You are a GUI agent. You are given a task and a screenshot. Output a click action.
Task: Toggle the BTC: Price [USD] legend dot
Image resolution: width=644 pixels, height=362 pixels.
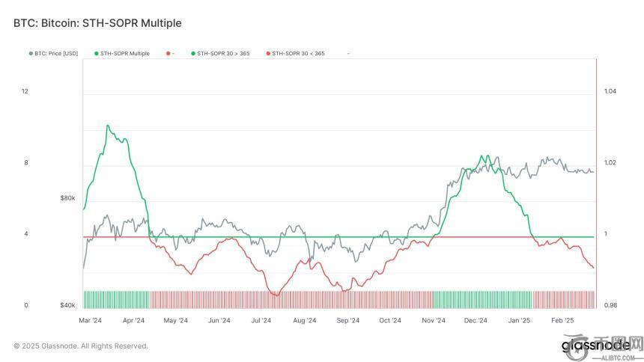pos(31,54)
